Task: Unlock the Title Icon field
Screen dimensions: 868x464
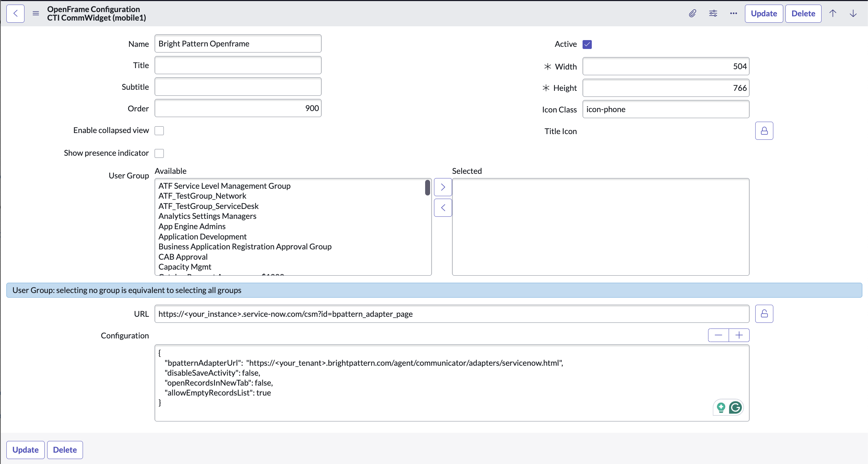Action: 764,131
